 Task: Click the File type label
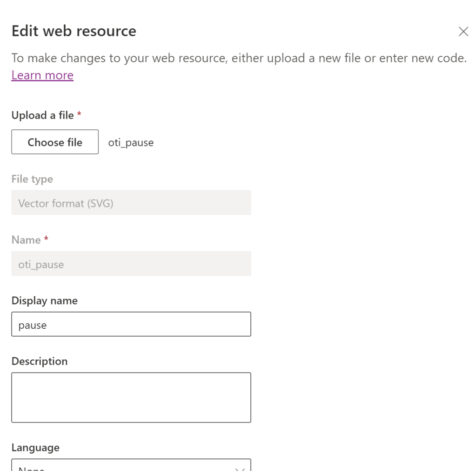[x=32, y=179]
